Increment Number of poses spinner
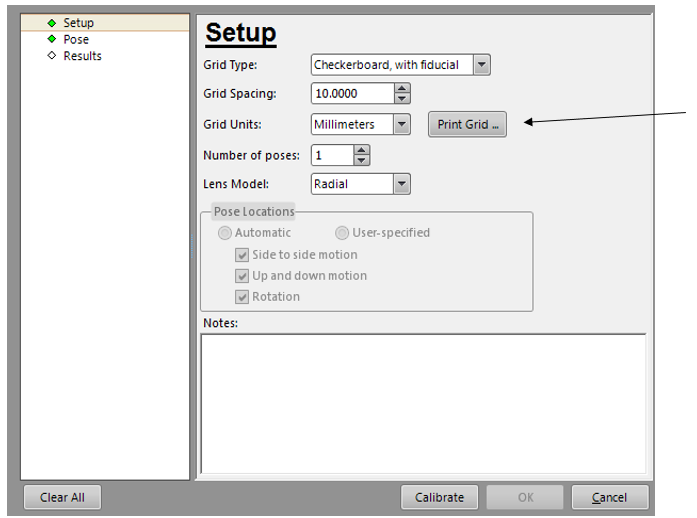 click(x=362, y=150)
